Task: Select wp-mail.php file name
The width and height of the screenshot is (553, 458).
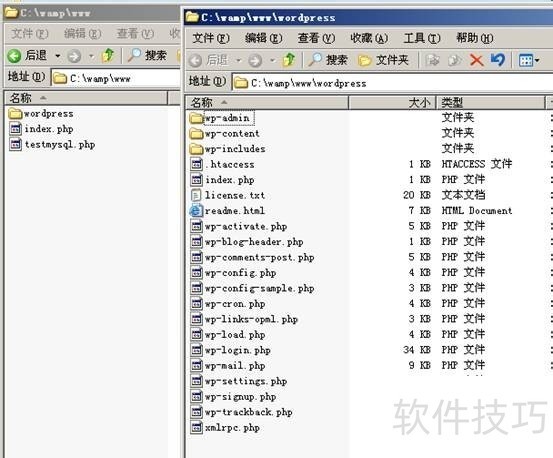Action: click(x=235, y=366)
